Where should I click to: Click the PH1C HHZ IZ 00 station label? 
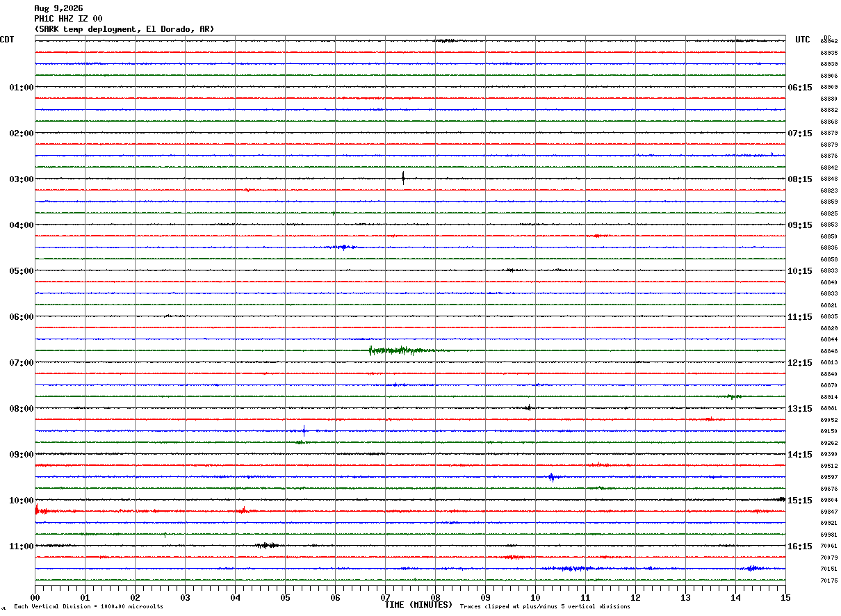[x=68, y=19]
